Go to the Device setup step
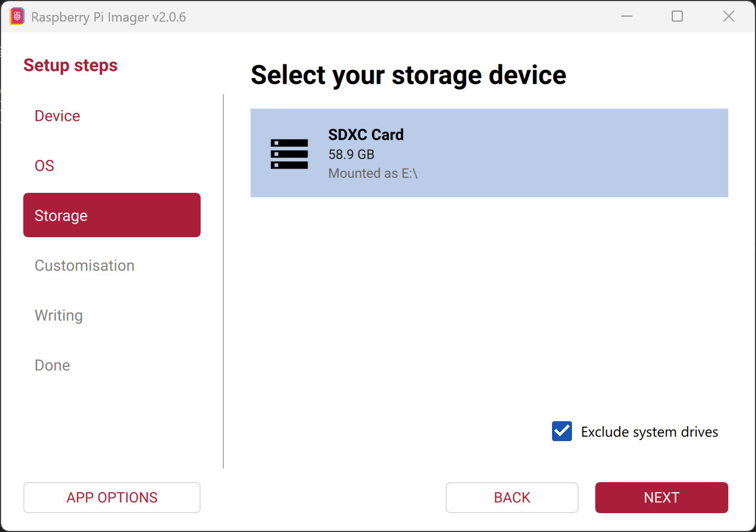 tap(57, 116)
